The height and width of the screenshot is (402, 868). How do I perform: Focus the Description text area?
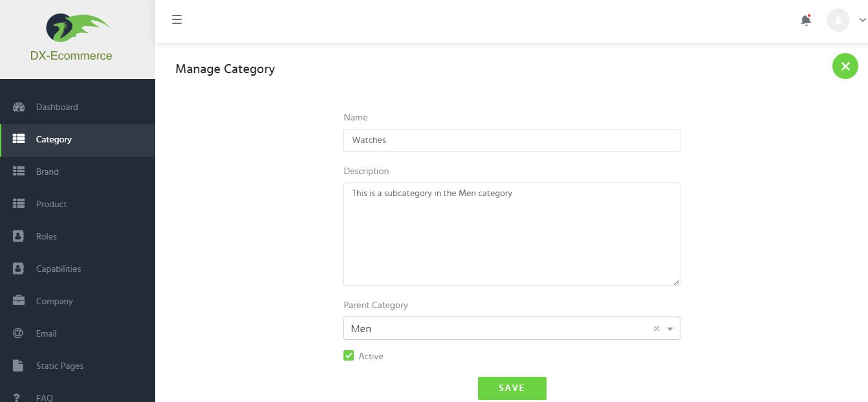click(511, 234)
